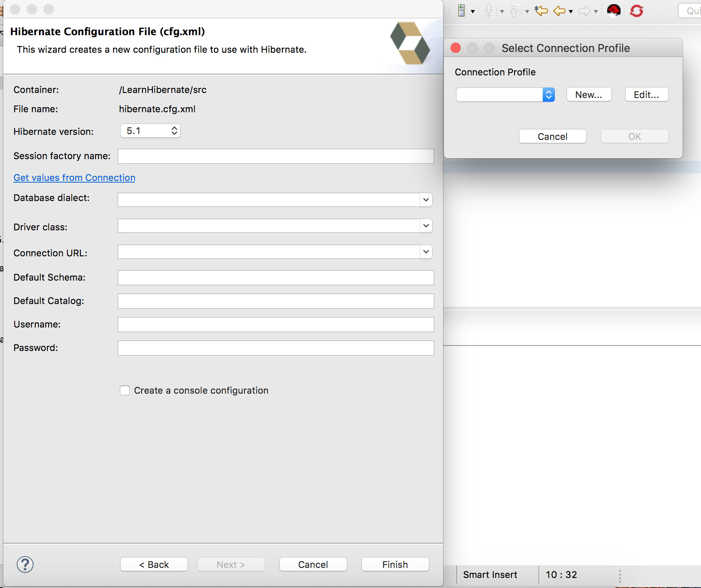701x588 pixels.
Task: Close the Select Connection Profile dialog
Action: [456, 48]
